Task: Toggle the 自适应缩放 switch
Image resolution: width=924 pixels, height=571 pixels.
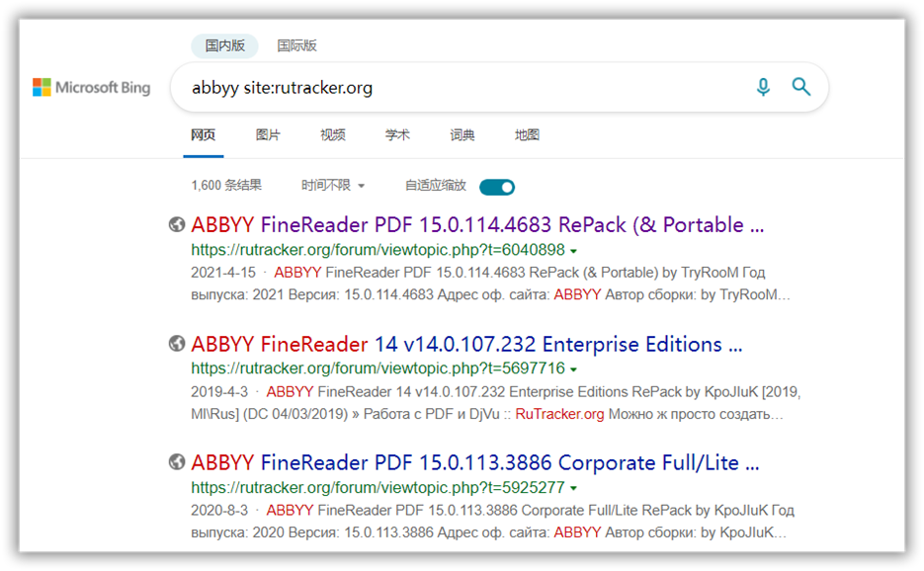Action: click(497, 188)
